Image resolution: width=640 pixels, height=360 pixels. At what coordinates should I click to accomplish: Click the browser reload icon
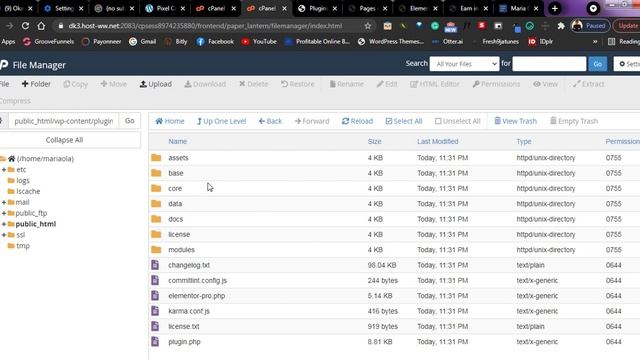pos(25,26)
